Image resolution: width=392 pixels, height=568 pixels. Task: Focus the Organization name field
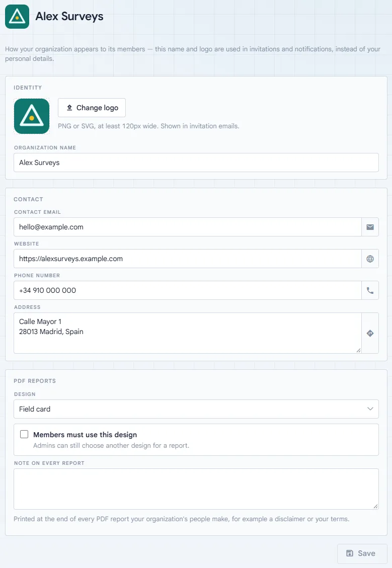point(196,163)
